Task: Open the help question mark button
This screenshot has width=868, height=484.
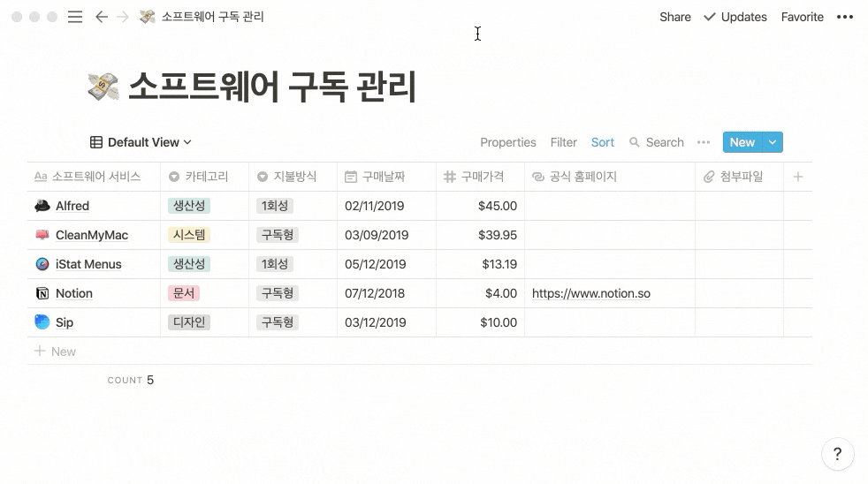Action: [x=837, y=454]
